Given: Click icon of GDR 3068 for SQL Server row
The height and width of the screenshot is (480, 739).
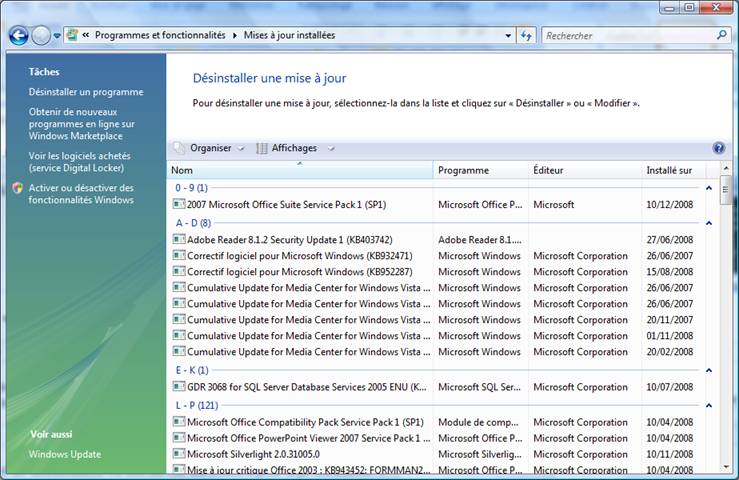Looking at the screenshot, I should [x=179, y=386].
